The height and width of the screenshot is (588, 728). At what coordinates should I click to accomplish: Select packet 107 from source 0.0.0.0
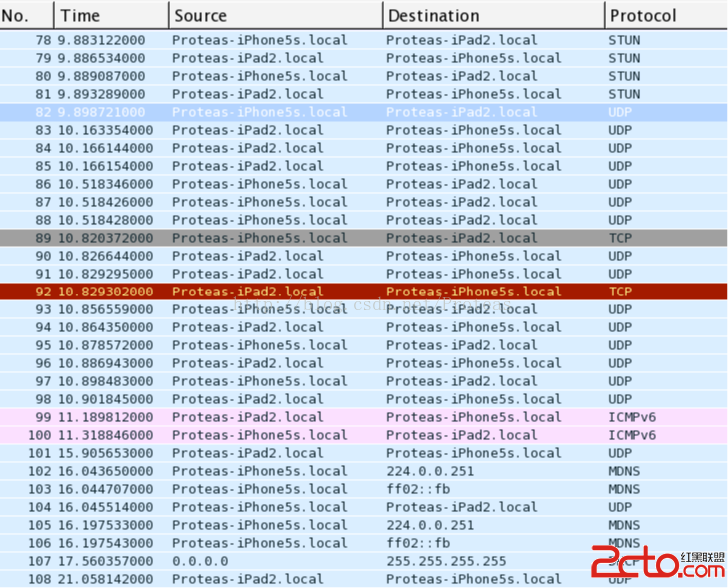click(364, 562)
